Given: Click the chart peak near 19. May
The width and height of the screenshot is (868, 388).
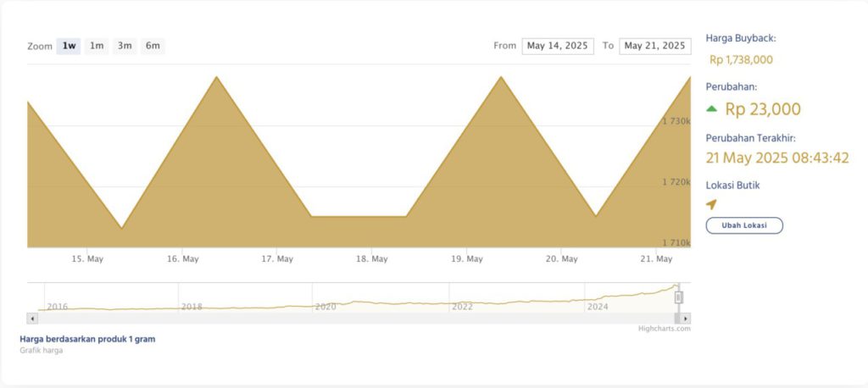Looking at the screenshot, I should coord(501,78).
